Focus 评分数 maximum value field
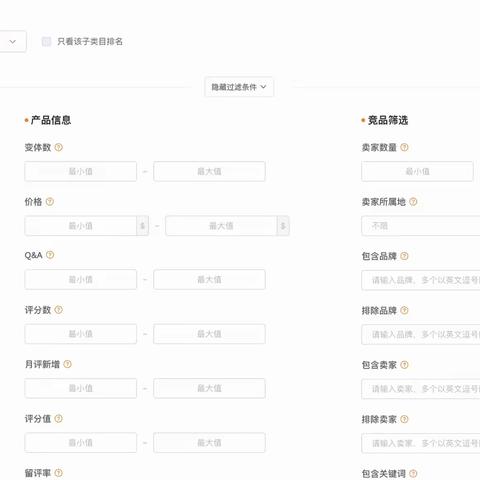The image size is (480, 480). click(209, 334)
